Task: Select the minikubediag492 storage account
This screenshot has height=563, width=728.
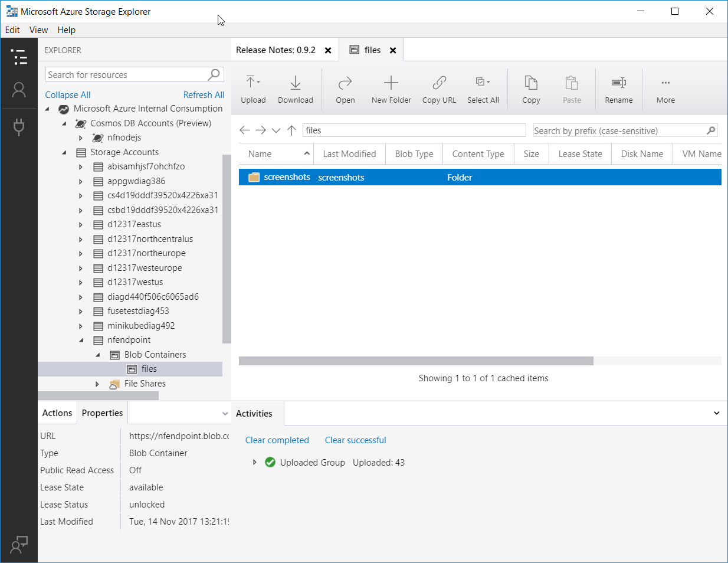Action: pyautogui.click(x=141, y=326)
